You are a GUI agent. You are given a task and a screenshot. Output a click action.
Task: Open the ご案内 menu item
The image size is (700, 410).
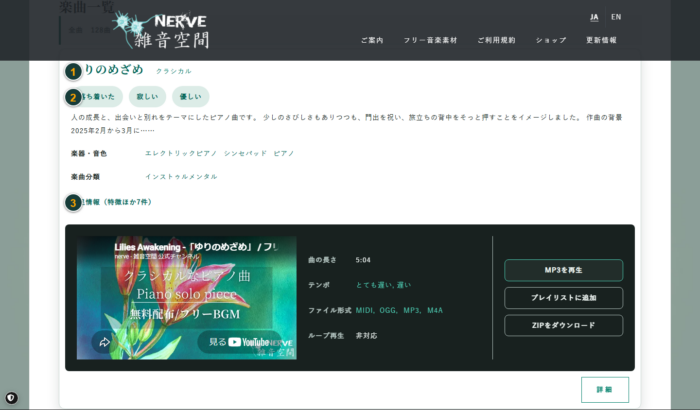[x=372, y=40]
